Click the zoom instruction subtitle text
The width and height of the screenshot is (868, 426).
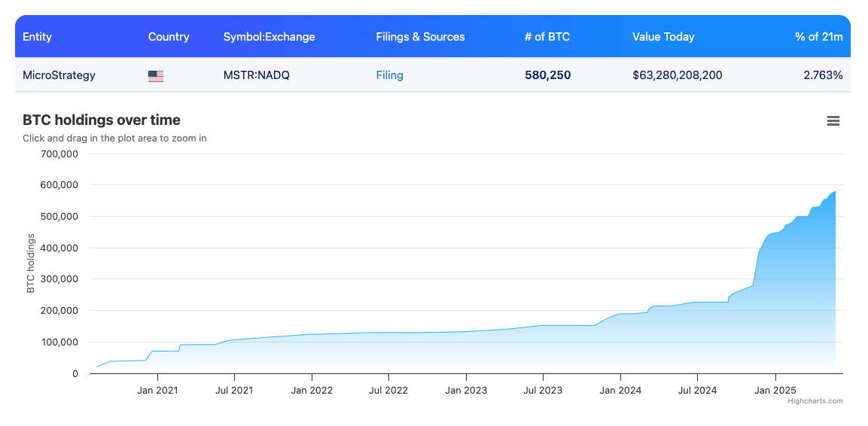114,138
